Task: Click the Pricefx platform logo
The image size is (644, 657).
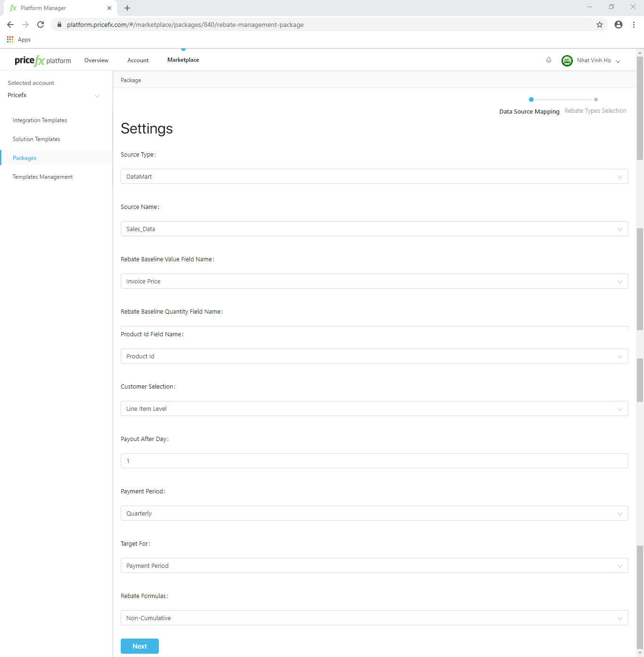Action: click(x=42, y=60)
